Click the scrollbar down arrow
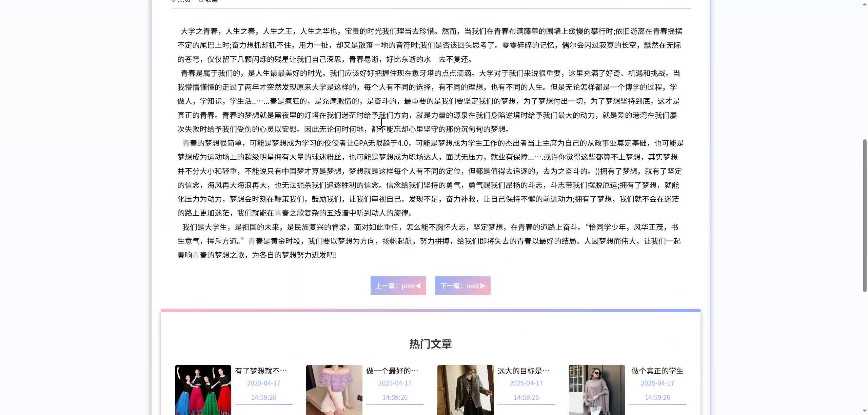Viewport: 868px width, 415px height. click(865, 411)
